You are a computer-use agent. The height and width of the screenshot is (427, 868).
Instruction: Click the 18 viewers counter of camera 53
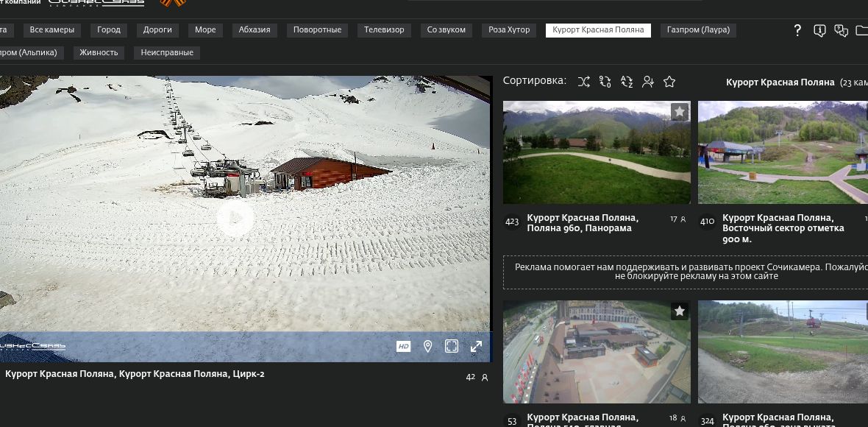(x=678, y=419)
